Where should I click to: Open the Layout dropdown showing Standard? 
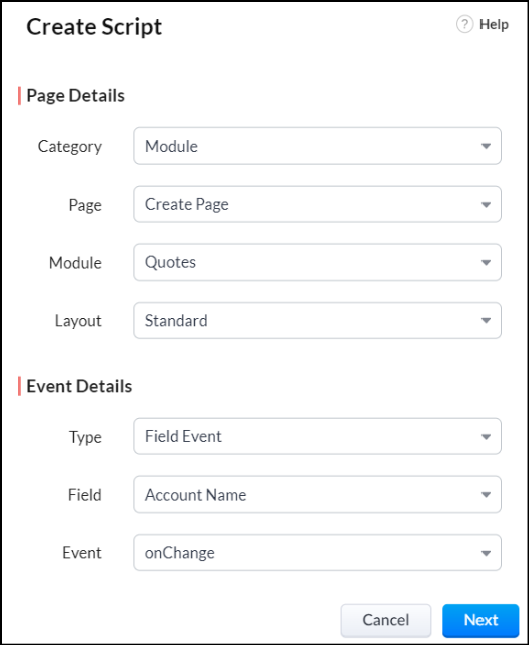[x=317, y=320]
